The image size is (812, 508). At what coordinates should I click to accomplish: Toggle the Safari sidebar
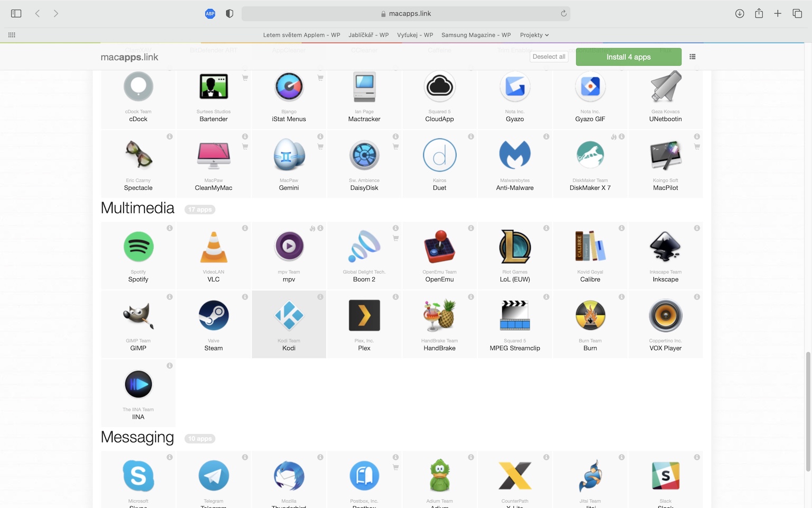pyautogui.click(x=16, y=14)
